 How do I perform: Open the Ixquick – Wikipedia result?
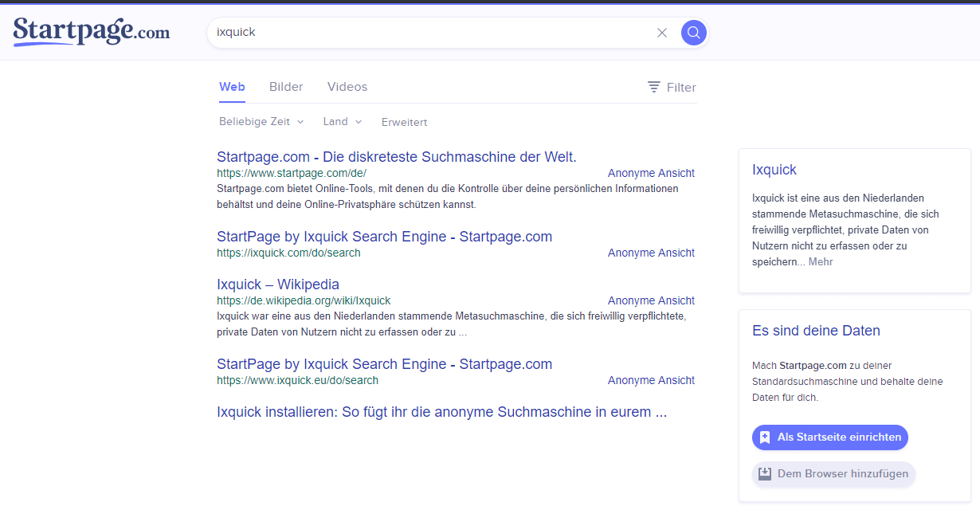pyautogui.click(x=278, y=284)
